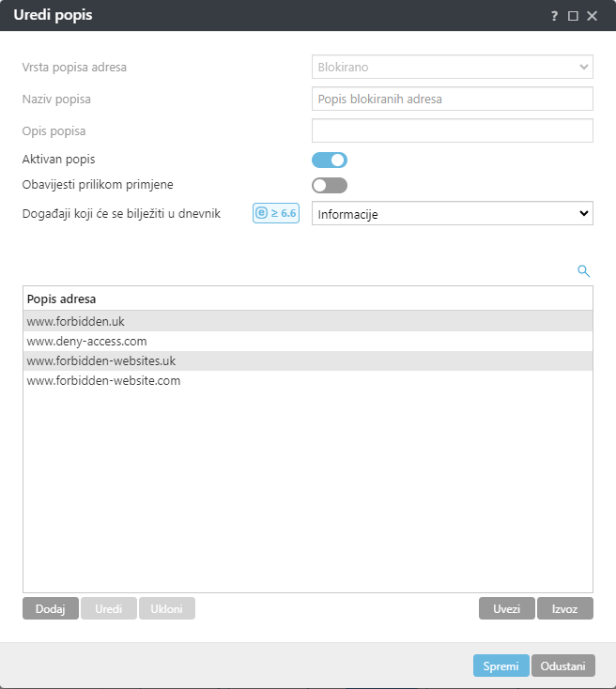The image size is (616, 689).
Task: Click the version 6.6 badge icon
Action: [x=275, y=213]
